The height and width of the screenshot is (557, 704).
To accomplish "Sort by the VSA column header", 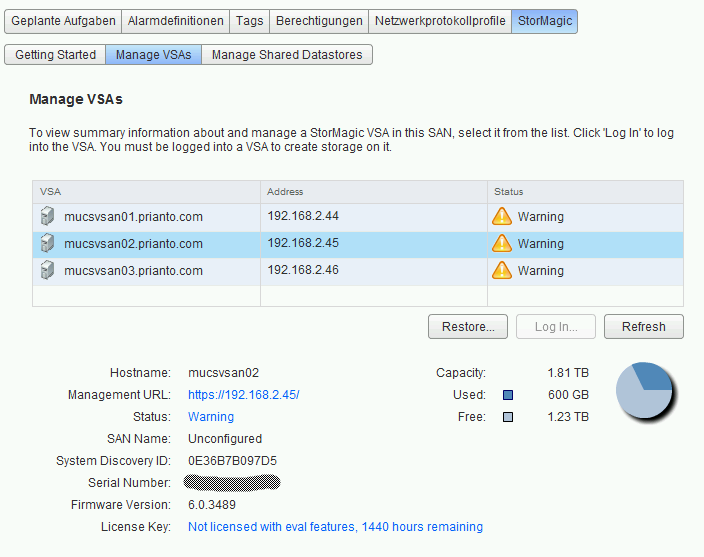I will 146,192.
